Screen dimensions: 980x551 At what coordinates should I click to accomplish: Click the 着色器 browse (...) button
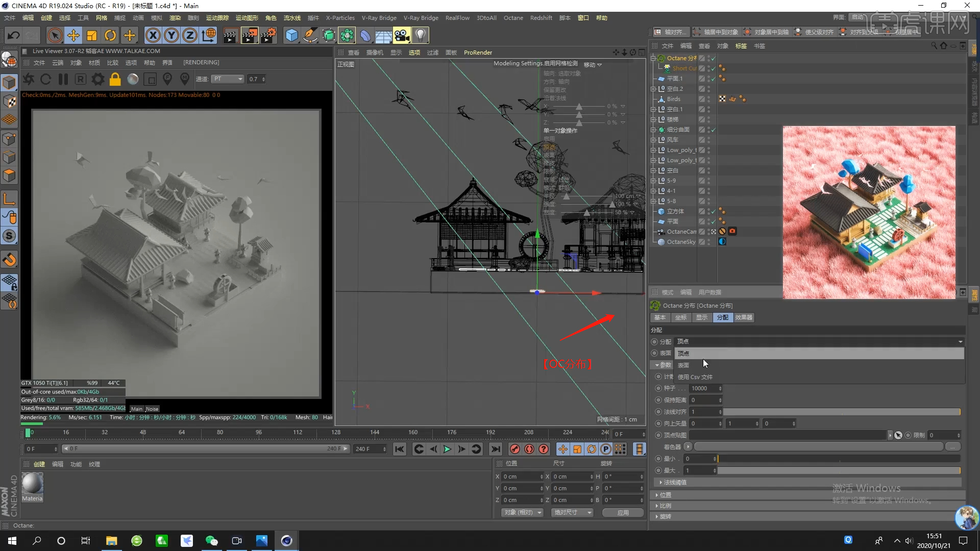952,447
